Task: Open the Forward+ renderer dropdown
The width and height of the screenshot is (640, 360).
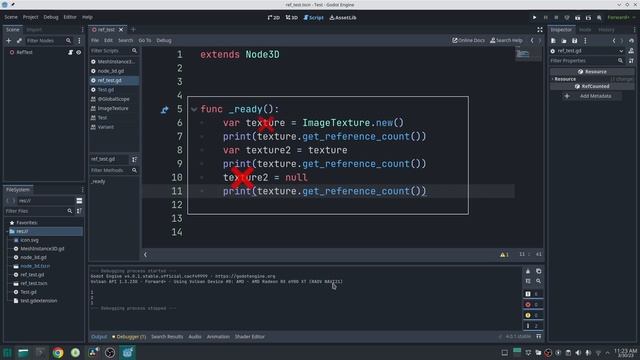Action: 621,18
